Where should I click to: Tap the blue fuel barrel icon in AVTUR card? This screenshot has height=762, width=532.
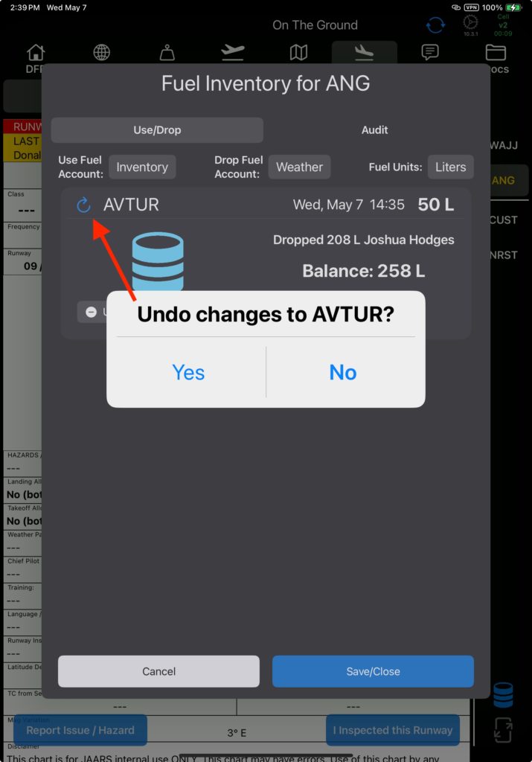[158, 261]
